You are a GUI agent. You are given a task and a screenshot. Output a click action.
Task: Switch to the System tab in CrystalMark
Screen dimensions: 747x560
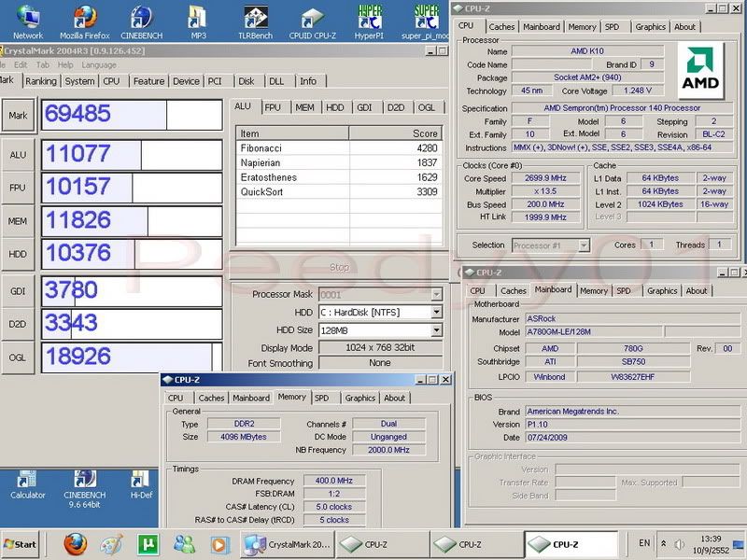pyautogui.click(x=79, y=81)
